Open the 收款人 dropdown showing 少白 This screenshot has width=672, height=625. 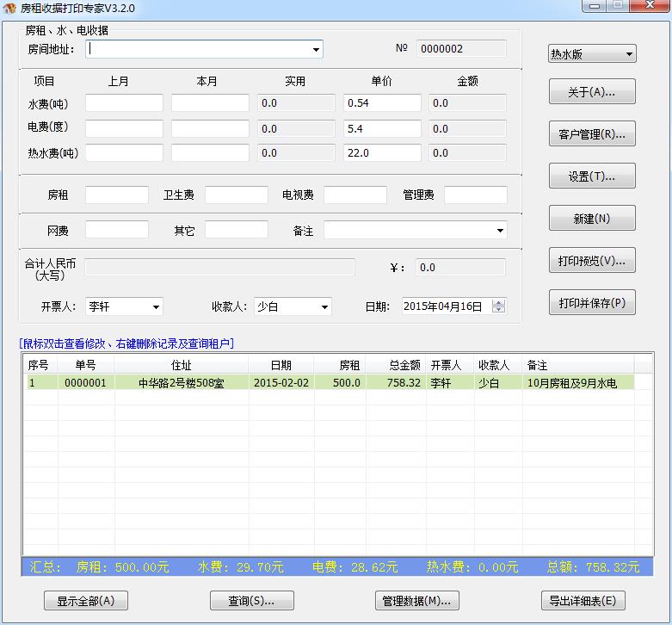coord(324,306)
